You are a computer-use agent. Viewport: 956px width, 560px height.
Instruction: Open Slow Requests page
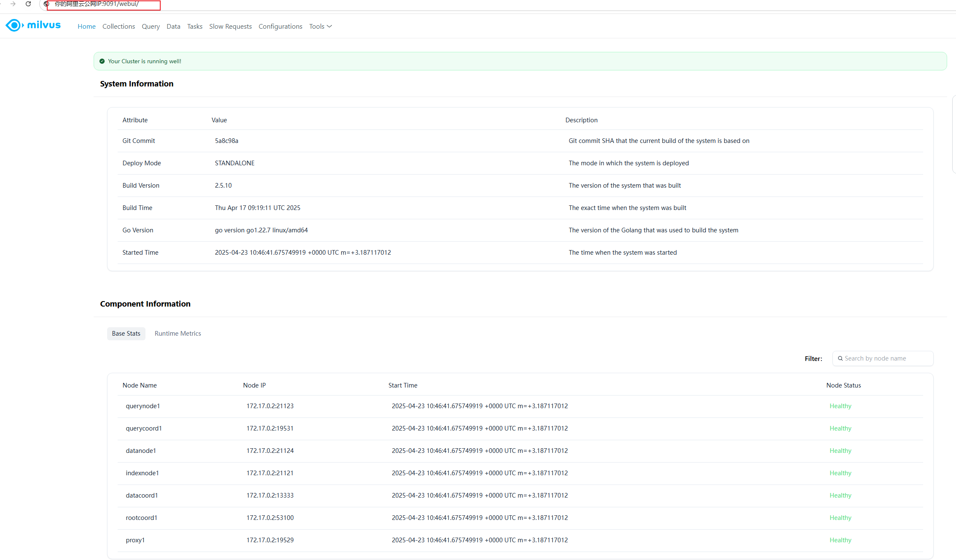coord(230,26)
